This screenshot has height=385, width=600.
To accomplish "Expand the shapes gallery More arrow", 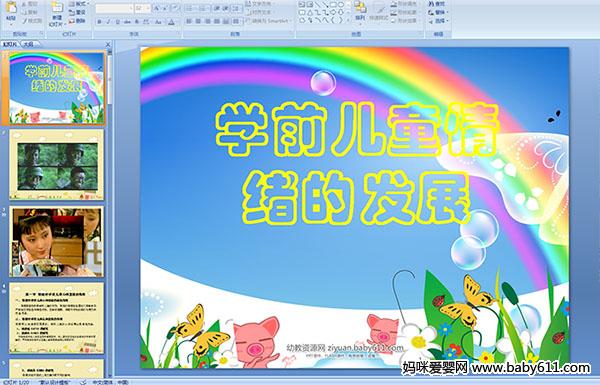I will 347,21.
